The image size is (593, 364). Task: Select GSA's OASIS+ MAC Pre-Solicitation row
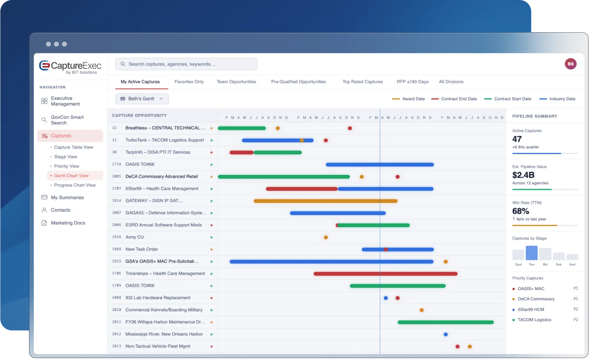[x=163, y=262]
